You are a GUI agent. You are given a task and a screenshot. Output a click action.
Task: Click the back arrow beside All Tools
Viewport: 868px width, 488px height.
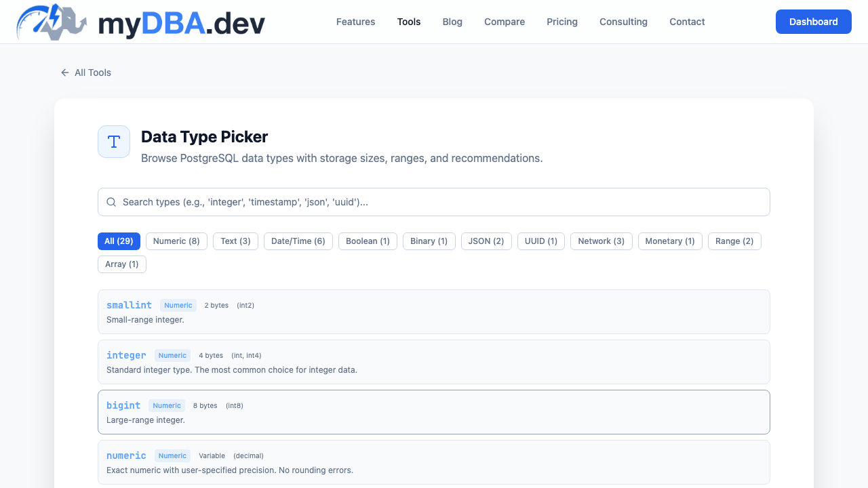coord(65,73)
